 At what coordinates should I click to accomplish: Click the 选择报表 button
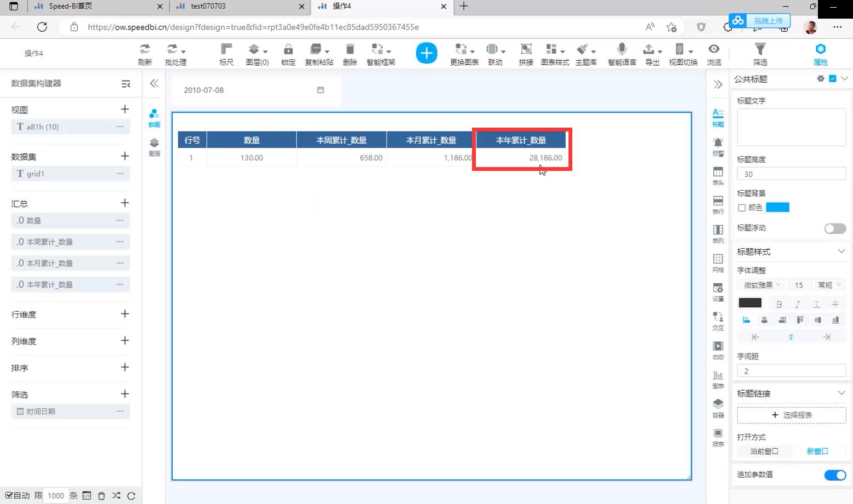[792, 415]
